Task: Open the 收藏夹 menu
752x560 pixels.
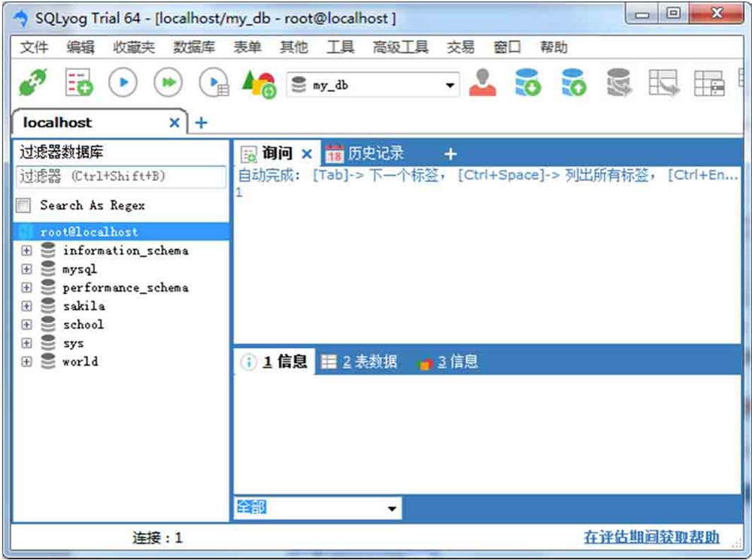Action: [135, 47]
